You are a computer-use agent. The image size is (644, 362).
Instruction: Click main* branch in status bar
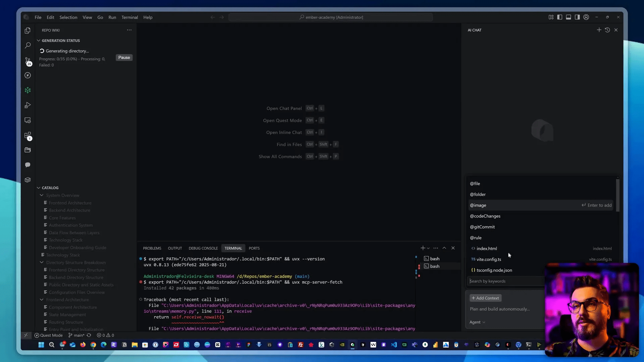coord(76,335)
